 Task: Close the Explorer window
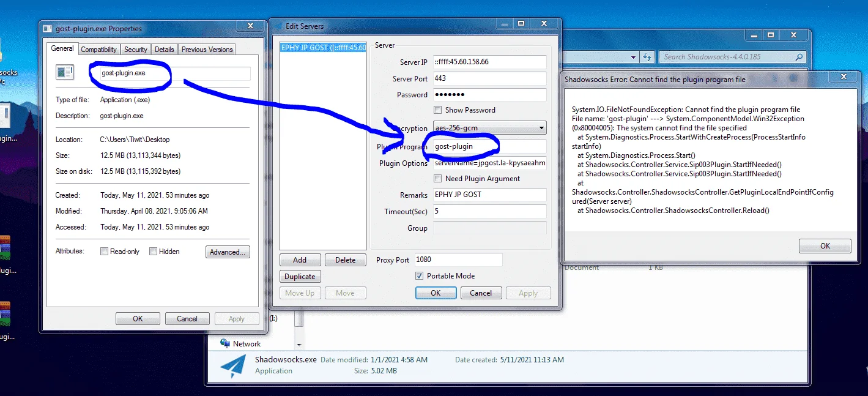(x=792, y=35)
